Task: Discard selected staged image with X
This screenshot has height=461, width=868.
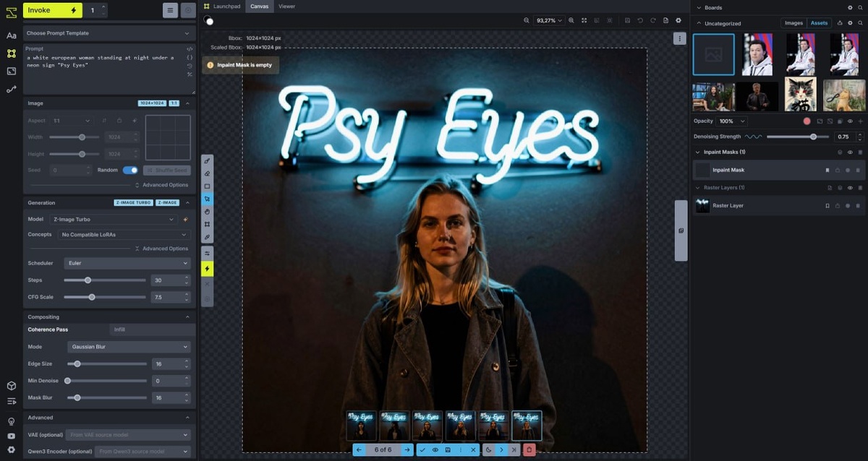Action: pos(473,449)
